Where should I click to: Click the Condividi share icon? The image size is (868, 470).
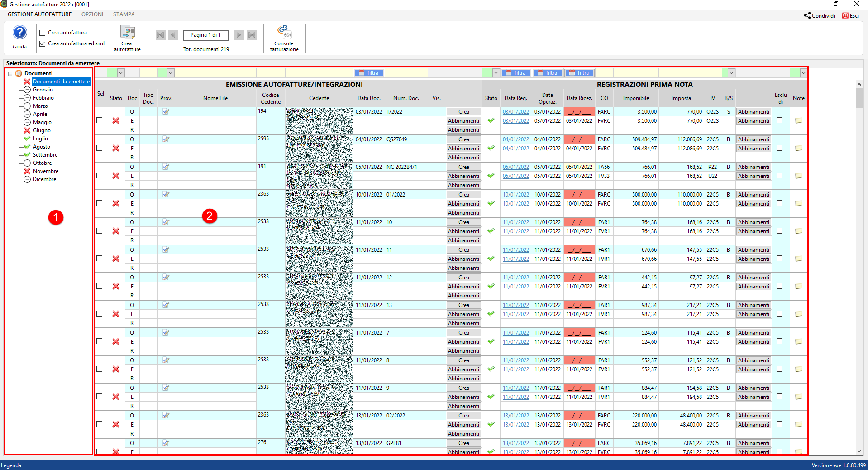tap(807, 15)
